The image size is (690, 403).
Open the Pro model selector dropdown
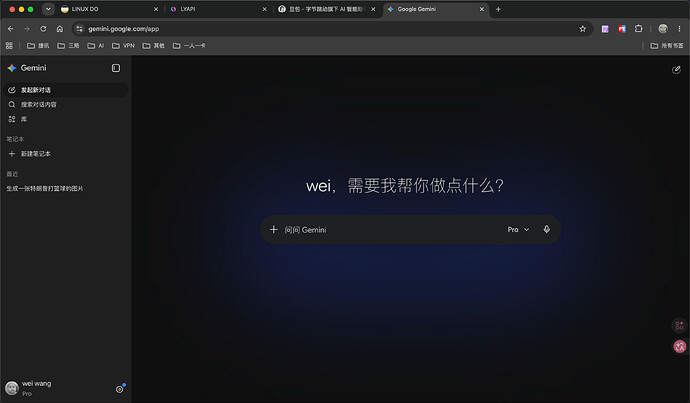(x=518, y=230)
